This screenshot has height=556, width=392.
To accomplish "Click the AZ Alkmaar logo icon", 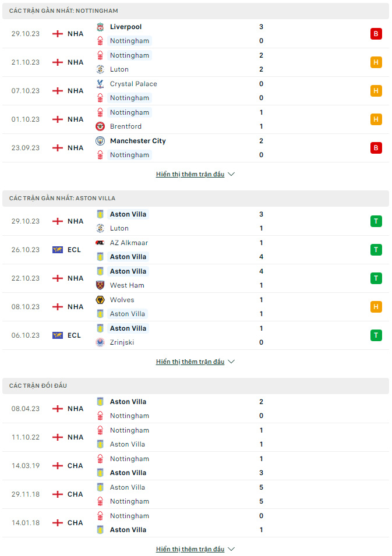I will pos(100,243).
